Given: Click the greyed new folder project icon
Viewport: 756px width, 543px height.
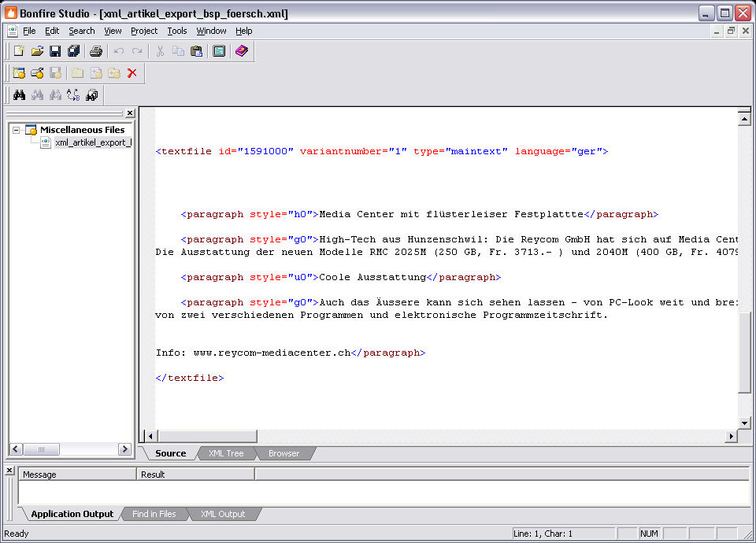Looking at the screenshot, I should pos(78,72).
